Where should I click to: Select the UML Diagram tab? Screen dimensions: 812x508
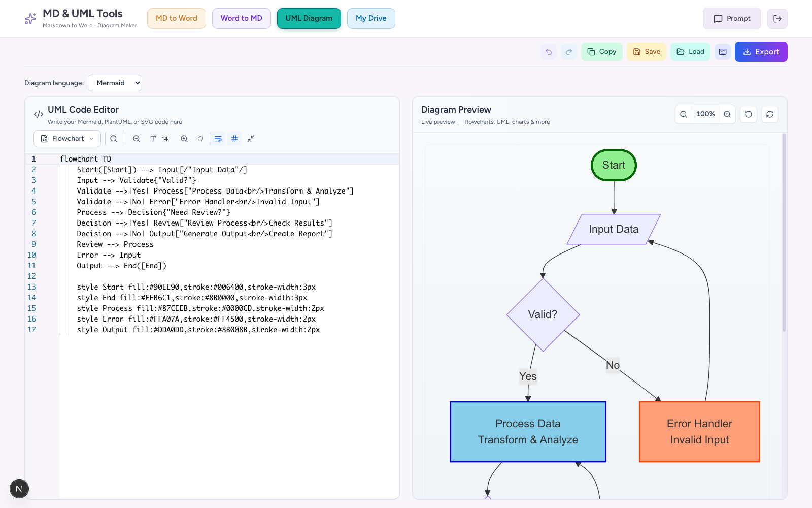tap(309, 18)
